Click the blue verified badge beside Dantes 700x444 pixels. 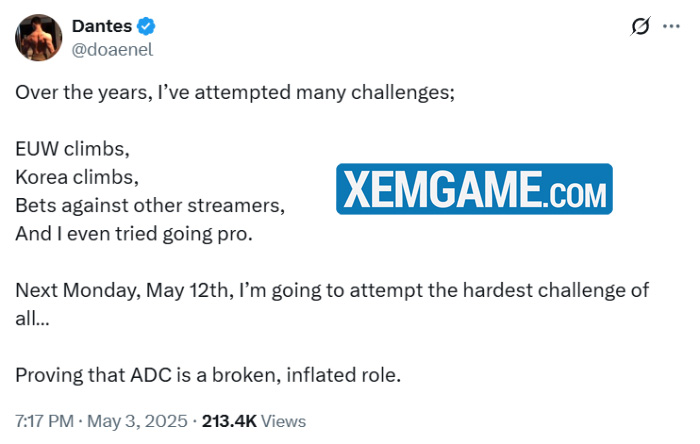146,26
